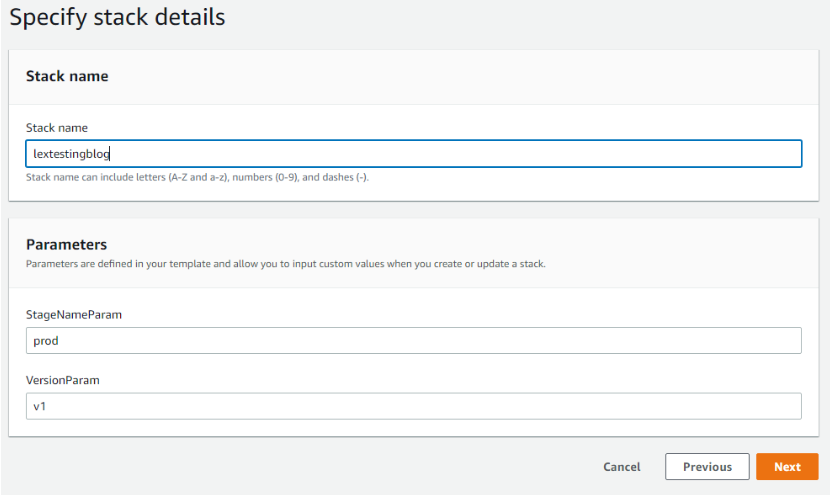This screenshot has height=495, width=830.
Task: Cancel the stack creation
Action: coord(621,467)
